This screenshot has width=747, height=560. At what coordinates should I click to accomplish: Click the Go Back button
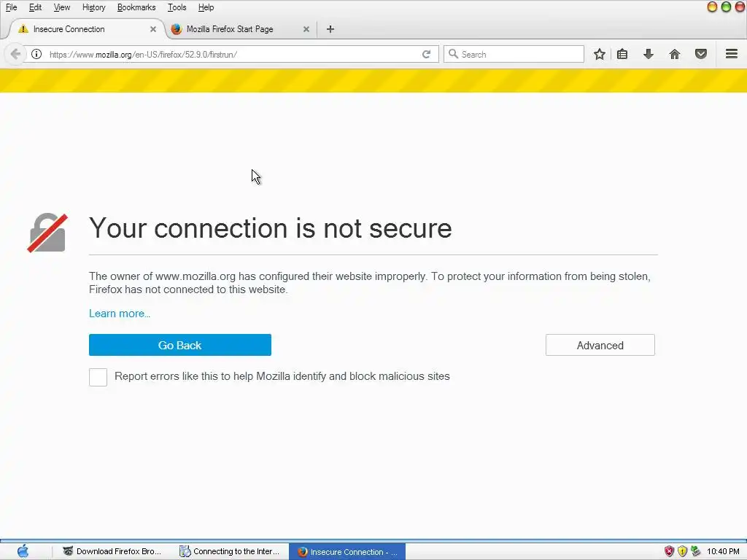(180, 345)
